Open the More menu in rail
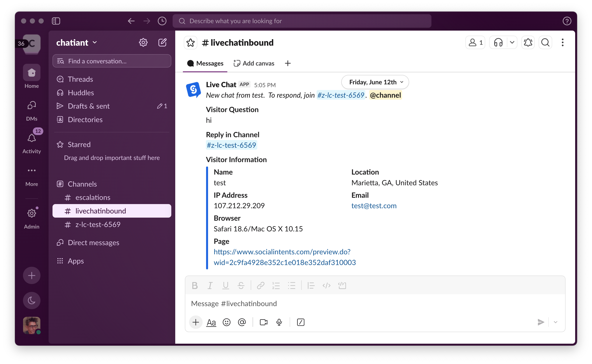 coord(32,177)
